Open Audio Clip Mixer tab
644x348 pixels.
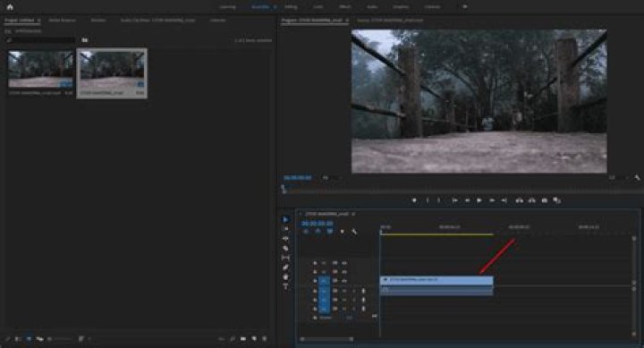pyautogui.click(x=157, y=21)
